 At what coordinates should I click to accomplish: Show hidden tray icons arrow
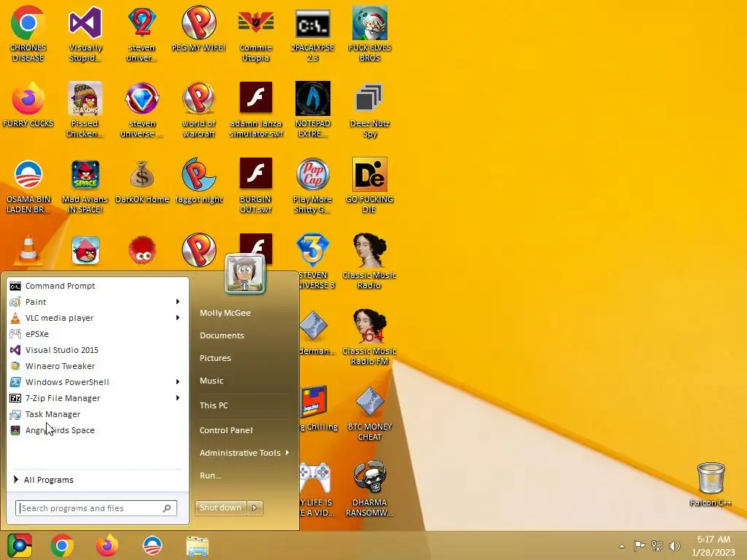(x=622, y=546)
